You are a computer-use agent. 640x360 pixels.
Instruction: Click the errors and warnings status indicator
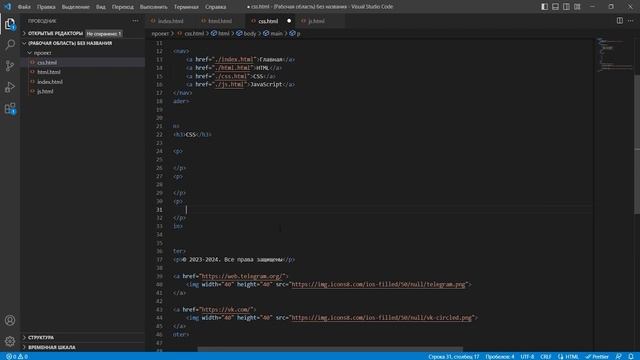(17, 356)
